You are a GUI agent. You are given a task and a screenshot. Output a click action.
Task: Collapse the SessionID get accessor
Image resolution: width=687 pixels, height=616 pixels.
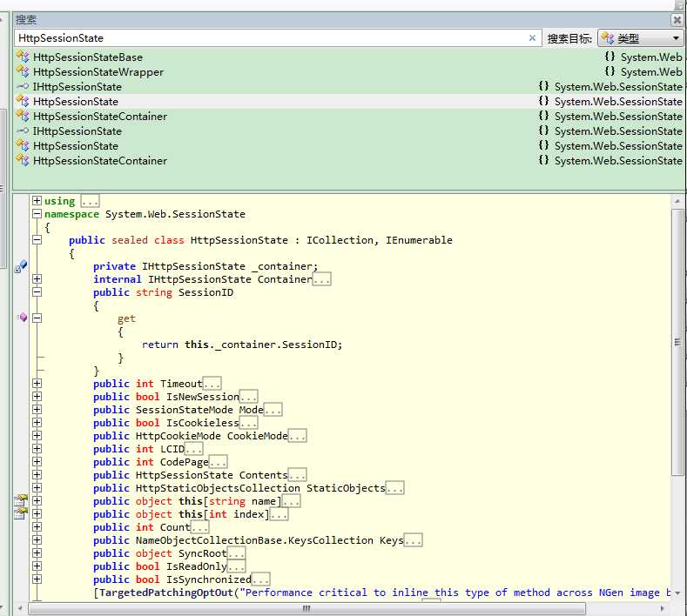pos(37,318)
